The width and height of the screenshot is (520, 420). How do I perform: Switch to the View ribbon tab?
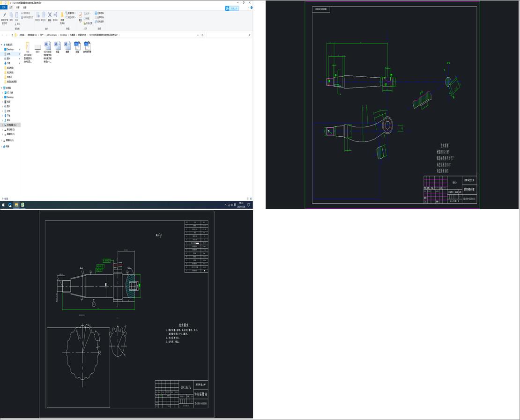point(25,7)
